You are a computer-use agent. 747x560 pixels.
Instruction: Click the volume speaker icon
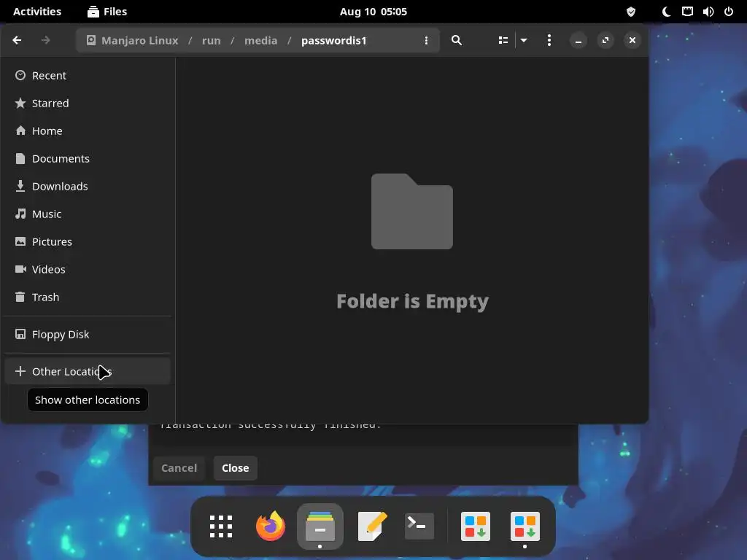click(x=708, y=12)
